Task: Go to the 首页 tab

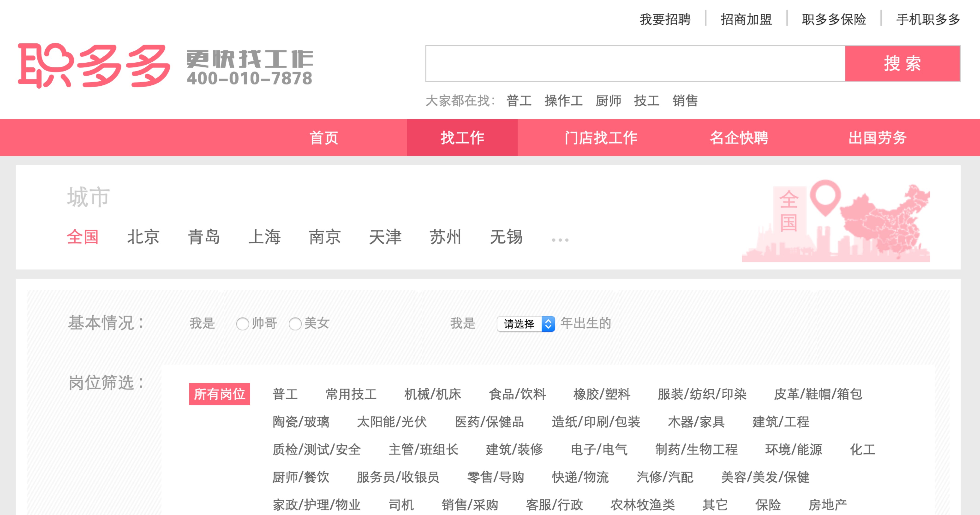Action: click(x=324, y=138)
